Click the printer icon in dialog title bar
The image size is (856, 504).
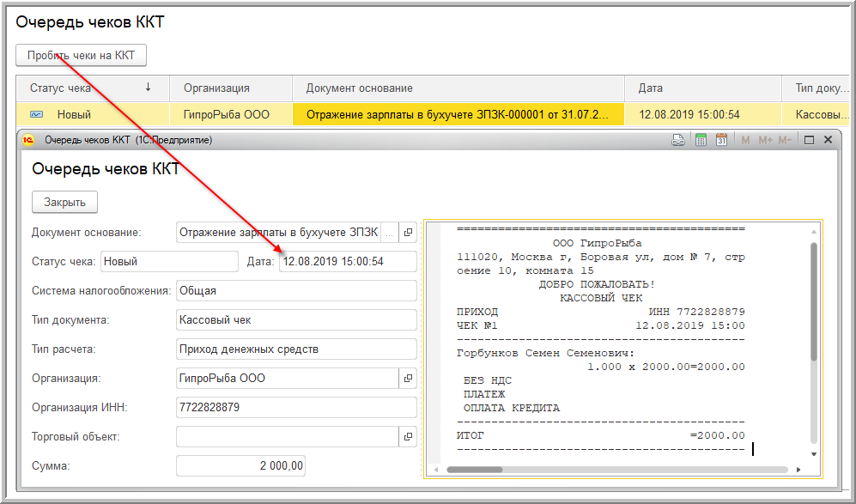point(677,140)
